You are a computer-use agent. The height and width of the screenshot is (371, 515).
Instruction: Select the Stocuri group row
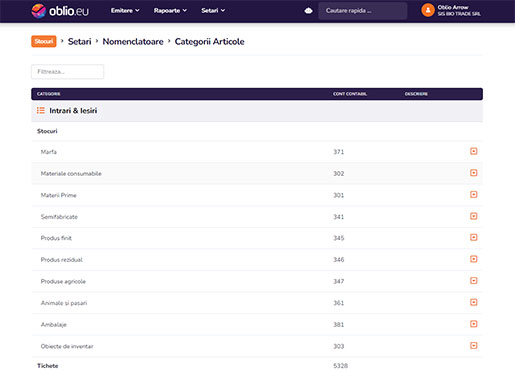tap(257, 131)
